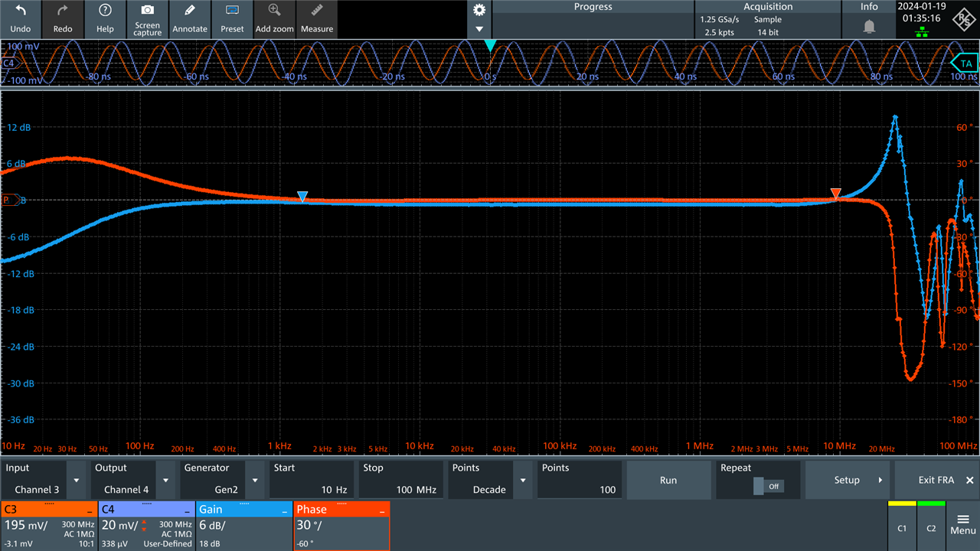This screenshot has height=551, width=980.
Task: Minimize the Phase box
Action: coord(383,510)
